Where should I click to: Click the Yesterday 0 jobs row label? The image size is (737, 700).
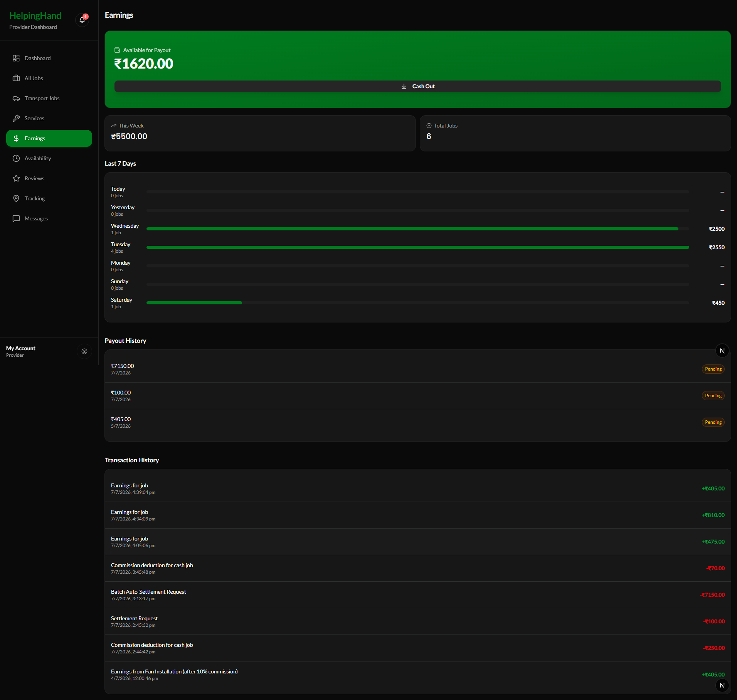coord(123,210)
